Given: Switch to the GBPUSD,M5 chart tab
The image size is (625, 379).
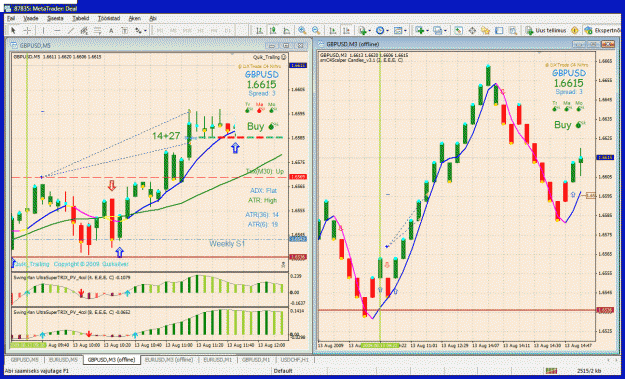Looking at the screenshot, I should 24,360.
